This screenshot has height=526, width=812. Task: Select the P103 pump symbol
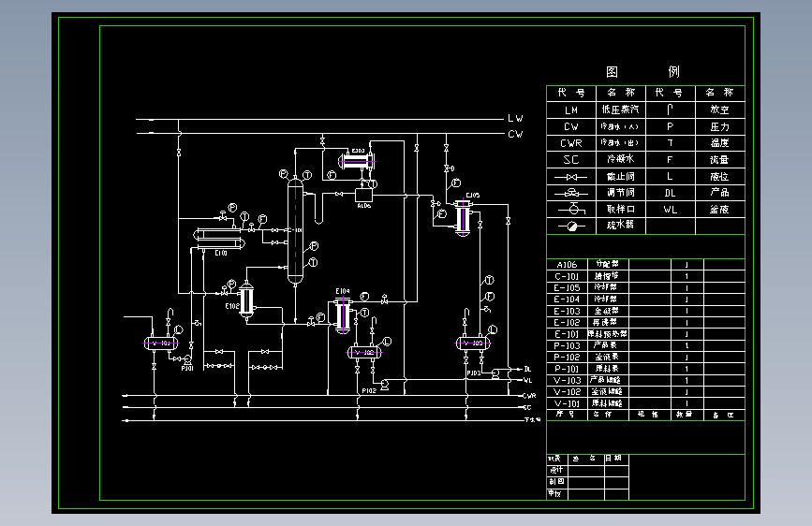495,373
